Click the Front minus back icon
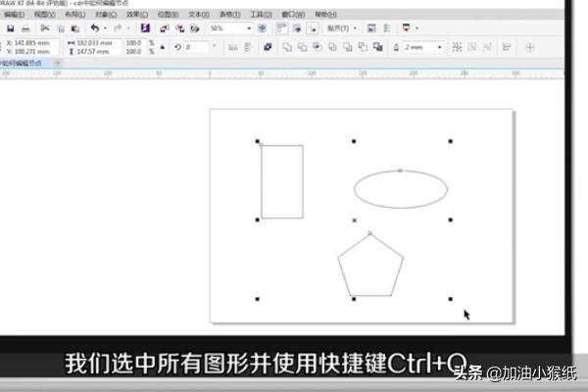This screenshot has width=588, height=392. coord(348,47)
